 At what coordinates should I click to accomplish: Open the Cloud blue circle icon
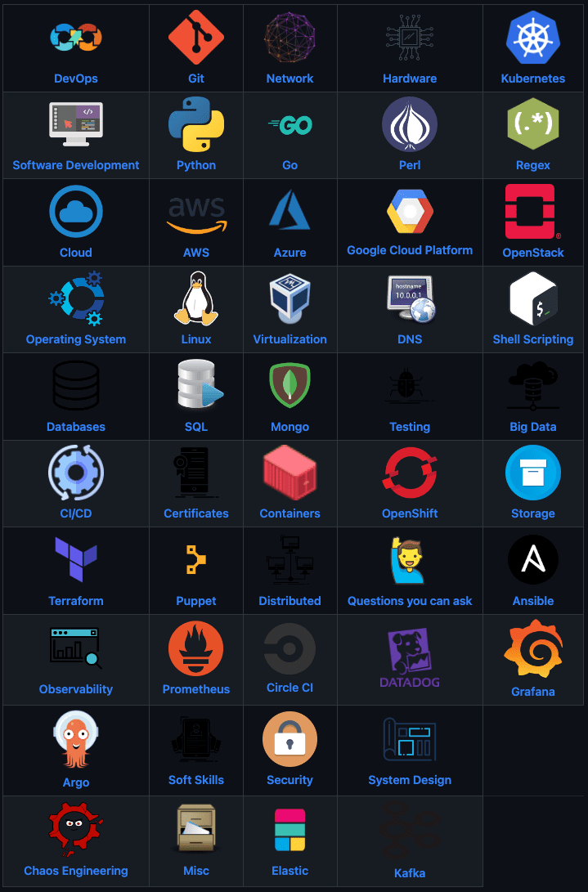76,211
